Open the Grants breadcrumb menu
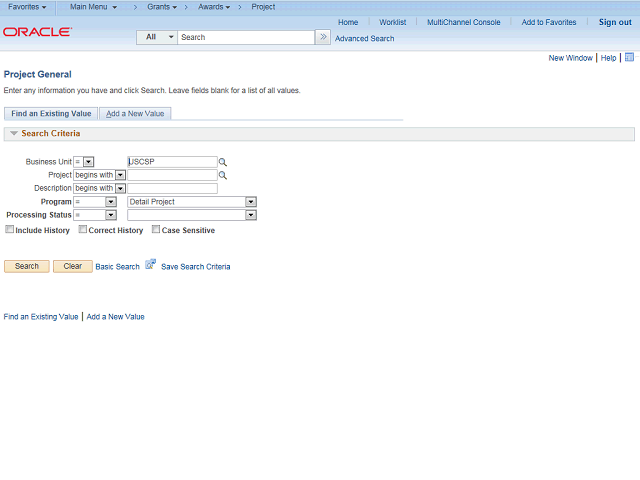Viewport: 640px width, 480px height. tap(162, 7)
